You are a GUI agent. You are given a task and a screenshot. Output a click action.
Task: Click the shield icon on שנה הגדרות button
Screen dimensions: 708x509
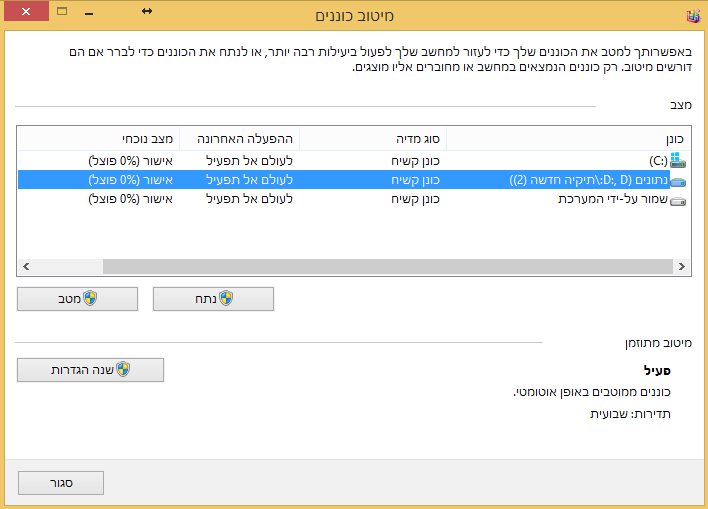click(123, 369)
